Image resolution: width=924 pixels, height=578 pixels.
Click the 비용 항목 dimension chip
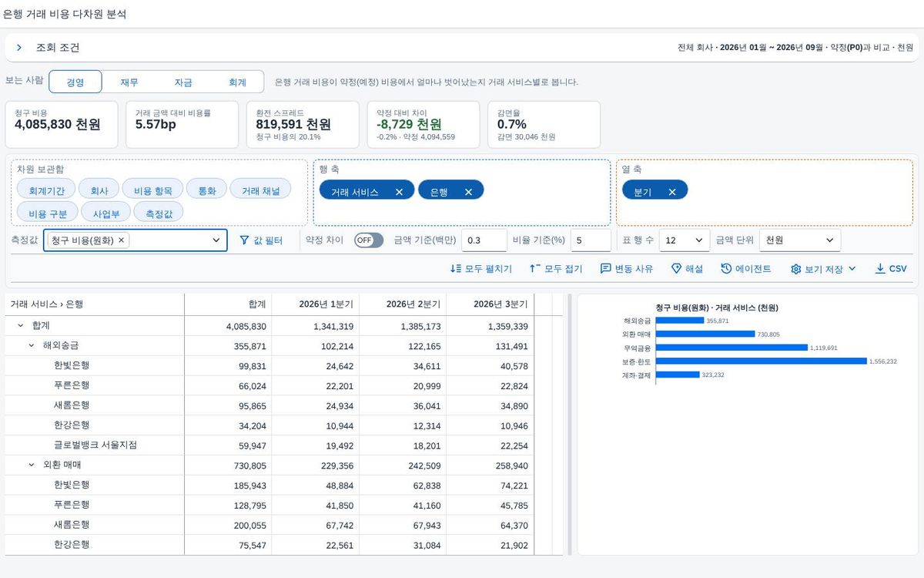click(x=152, y=189)
